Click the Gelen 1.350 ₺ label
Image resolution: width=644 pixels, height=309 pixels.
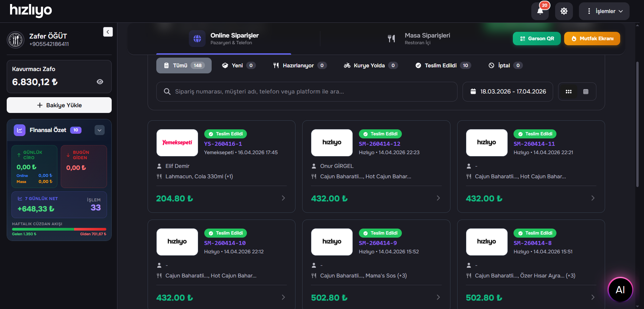pos(24,234)
